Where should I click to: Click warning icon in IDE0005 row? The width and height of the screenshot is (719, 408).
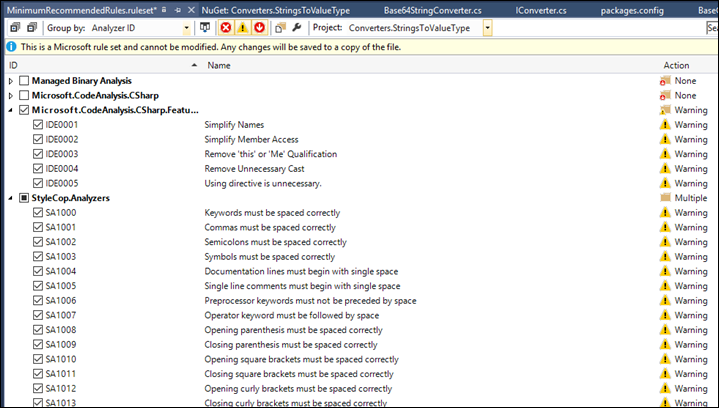(665, 183)
